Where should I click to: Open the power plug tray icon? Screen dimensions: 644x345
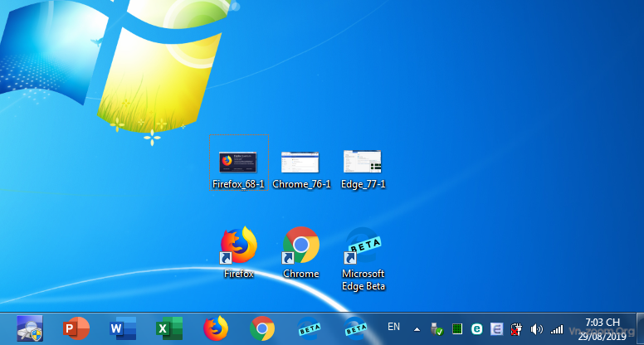(516, 329)
